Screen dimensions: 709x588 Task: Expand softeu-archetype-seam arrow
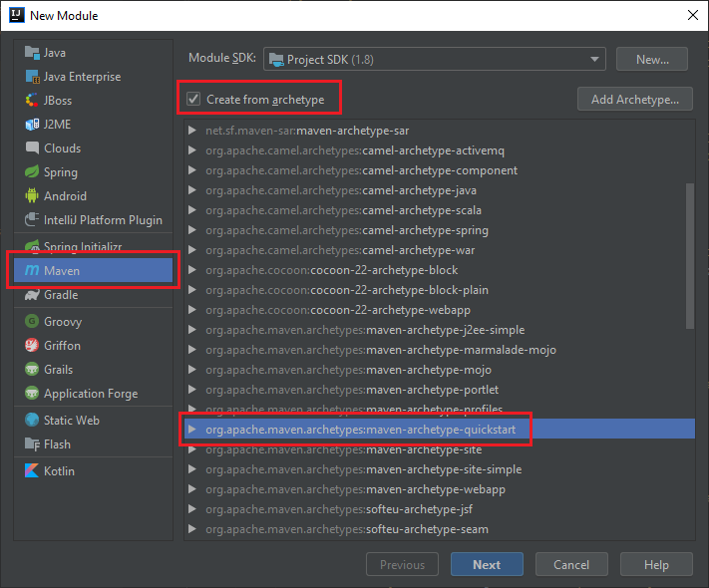pyautogui.click(x=192, y=529)
